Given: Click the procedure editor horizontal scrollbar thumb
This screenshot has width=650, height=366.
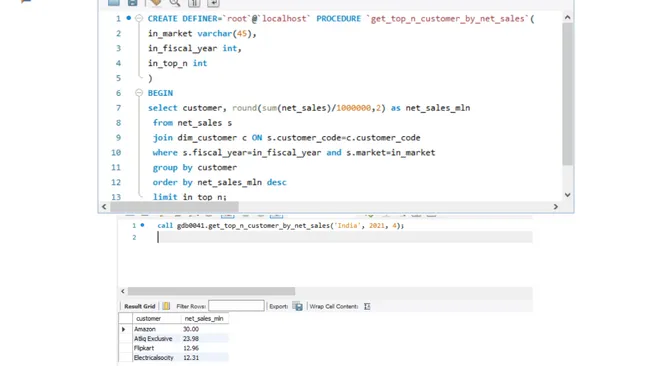Looking at the screenshot, I should click(174, 206).
